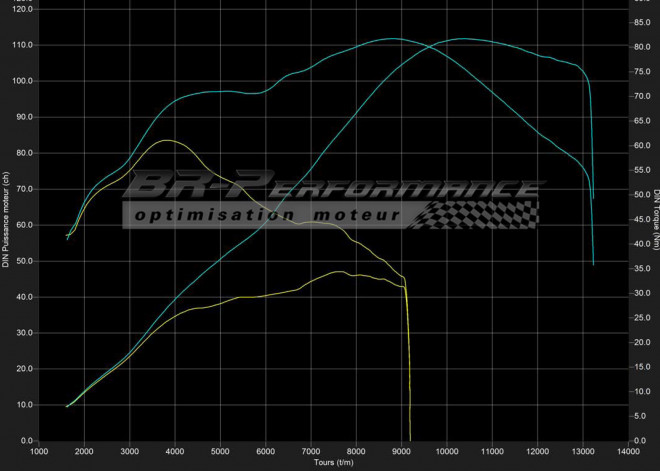Click the cyan curve's vertical drop near 13200 rpm
This screenshot has height=471, width=660.
pos(593,230)
